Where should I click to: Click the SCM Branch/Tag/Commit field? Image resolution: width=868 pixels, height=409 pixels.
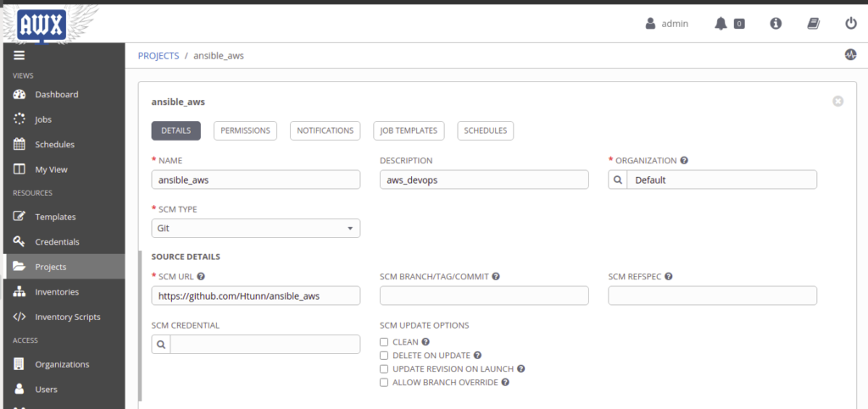(484, 296)
